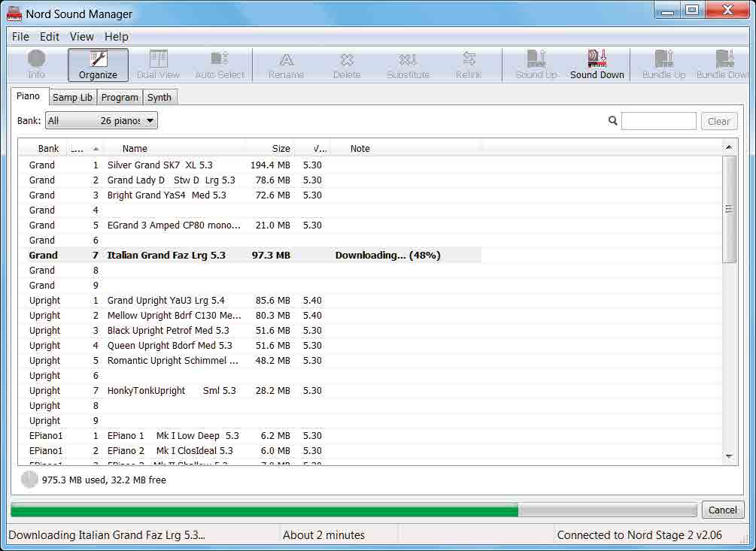Screen dimensions: 756x551
Task: Sort by the location number column header
Action: coord(85,149)
